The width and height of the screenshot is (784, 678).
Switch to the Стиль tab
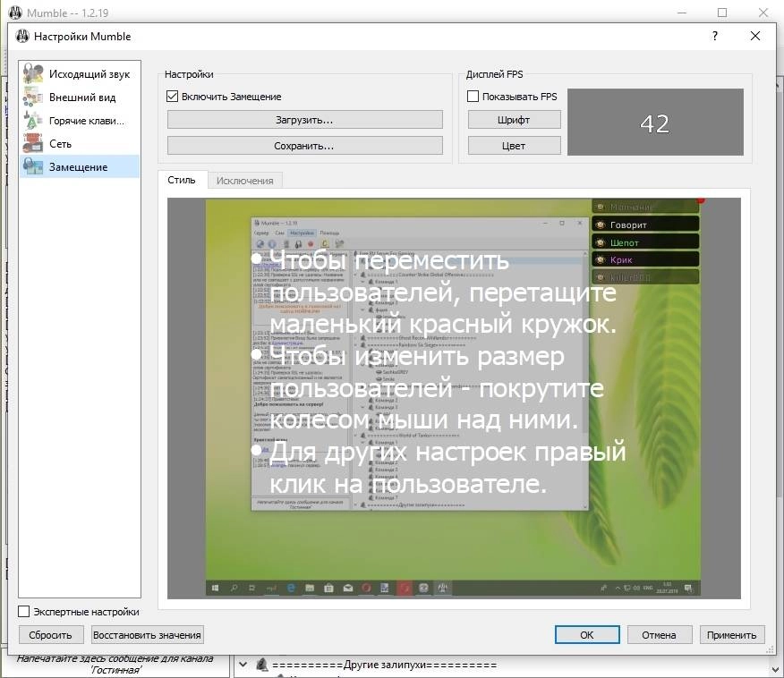click(182, 180)
